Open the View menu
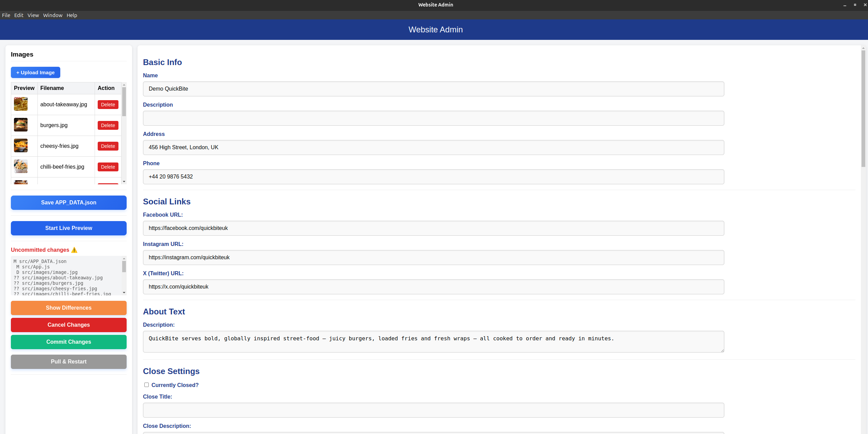 click(x=33, y=15)
